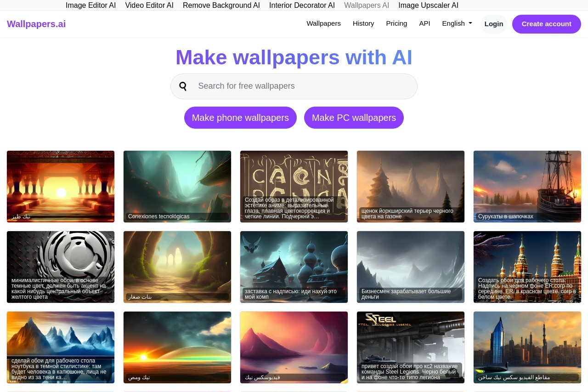The image size is (588, 392).
Task: Open Image Editor AI link
Action: [x=90, y=6]
